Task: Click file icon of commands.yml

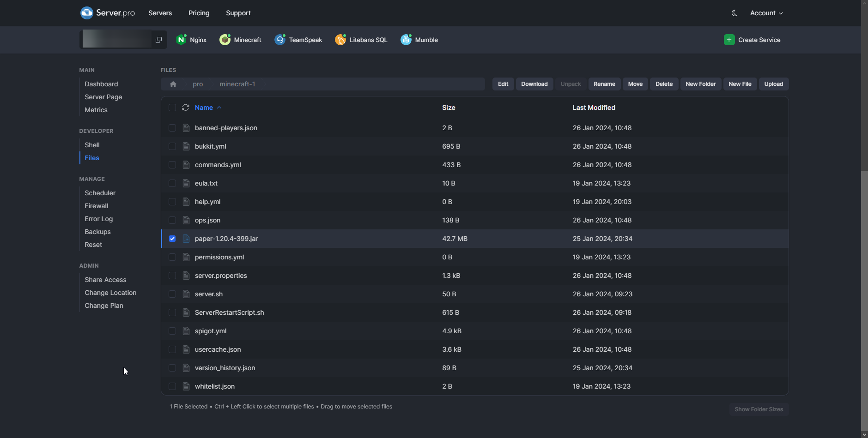Action: (x=186, y=165)
